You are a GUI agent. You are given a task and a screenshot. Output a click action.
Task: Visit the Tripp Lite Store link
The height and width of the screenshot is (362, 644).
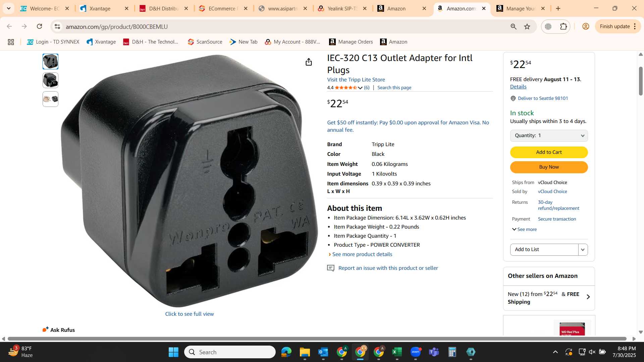(x=356, y=79)
